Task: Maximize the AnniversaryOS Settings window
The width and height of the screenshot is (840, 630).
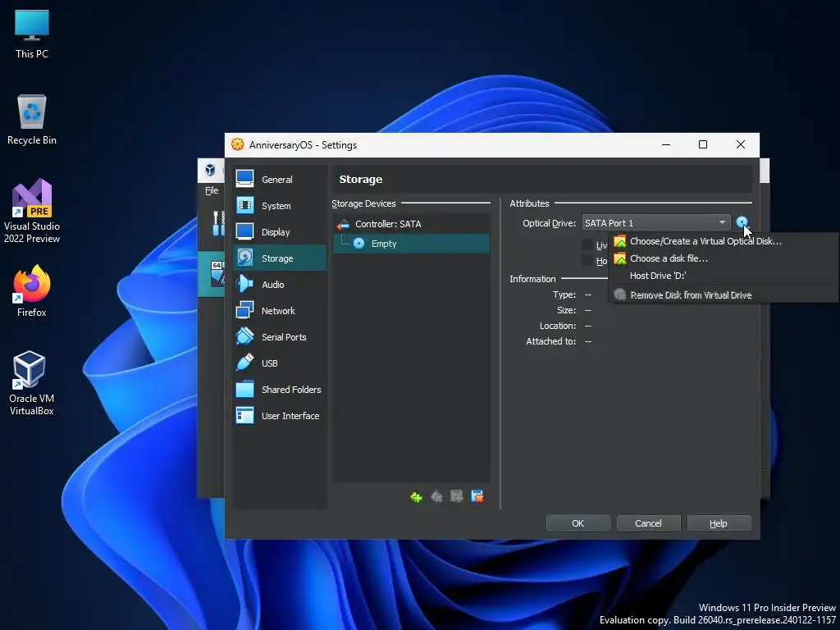Action: [703, 144]
